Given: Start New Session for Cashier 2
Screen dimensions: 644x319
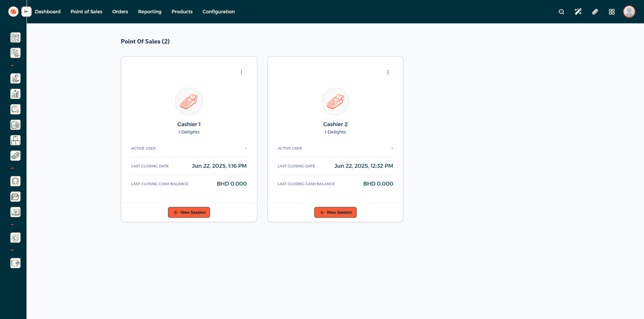Looking at the screenshot, I should pos(335,212).
